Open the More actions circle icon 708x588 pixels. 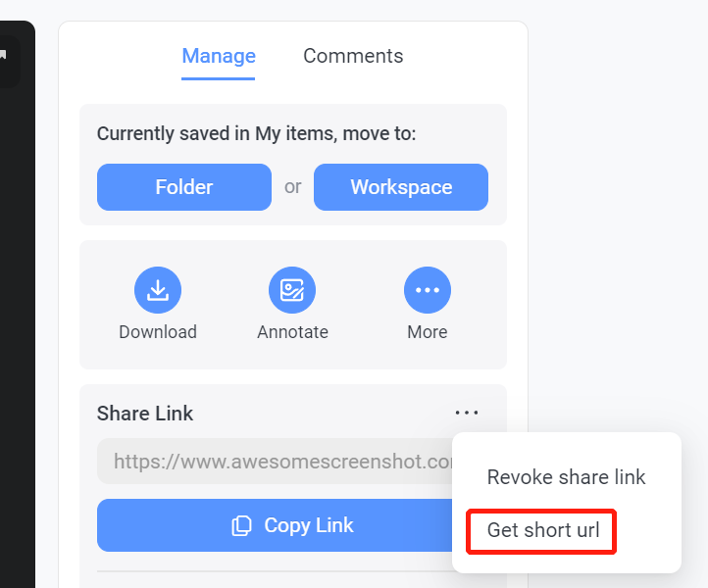pyautogui.click(x=428, y=290)
